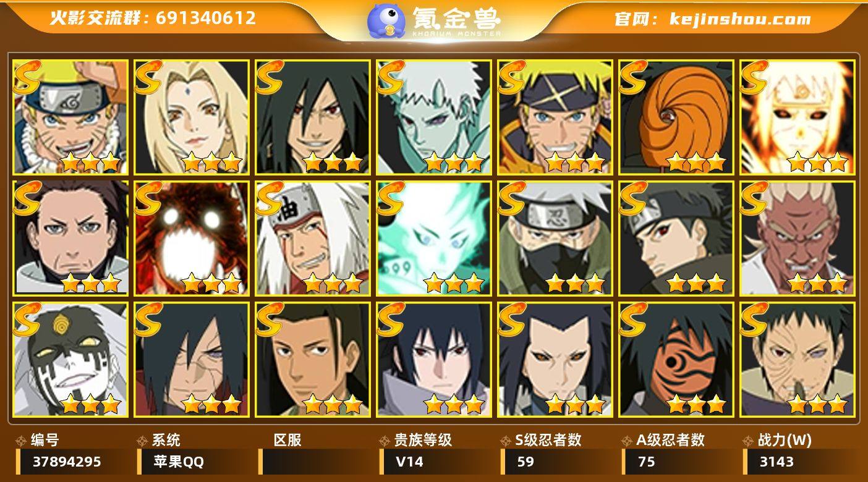Viewport: 868px width, 482px height.
Task: Select the Sasuke portrait in bottom row
Action: click(434, 359)
